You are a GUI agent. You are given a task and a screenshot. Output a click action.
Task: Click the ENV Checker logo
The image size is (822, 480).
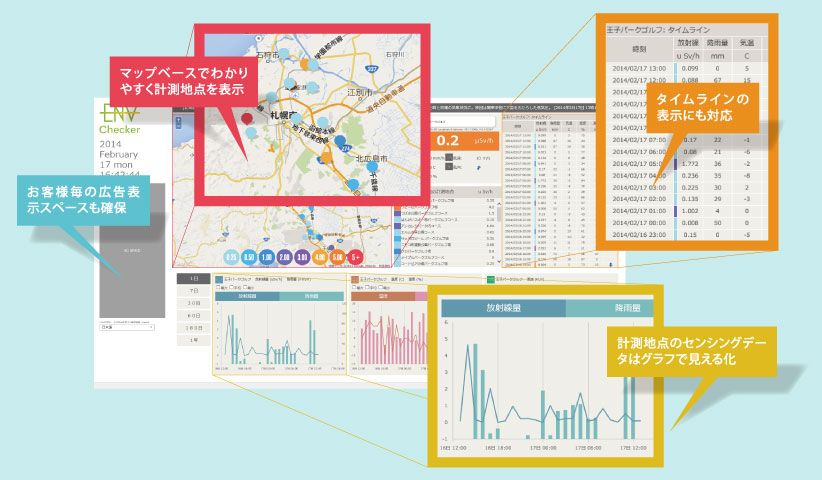pos(120,119)
